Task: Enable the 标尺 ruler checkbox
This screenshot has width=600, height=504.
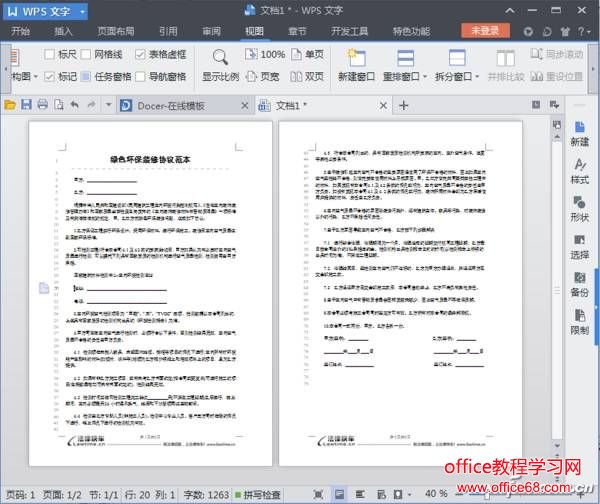Action: [x=49, y=54]
